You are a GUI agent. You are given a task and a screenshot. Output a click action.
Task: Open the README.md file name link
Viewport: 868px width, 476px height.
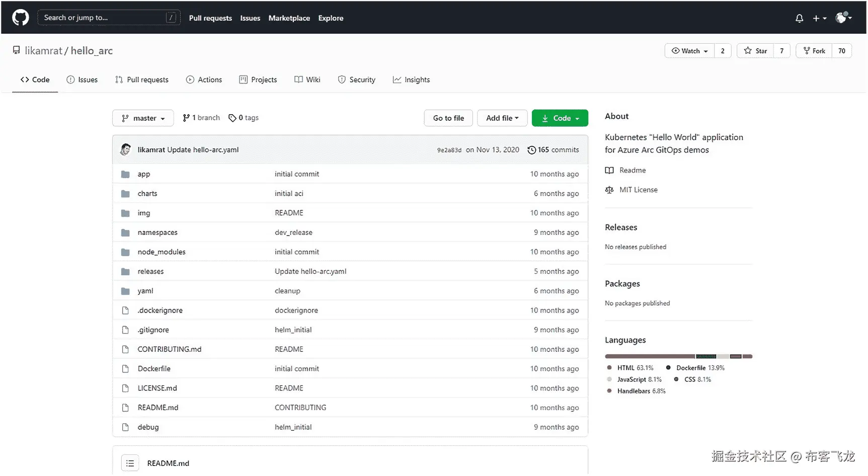point(158,408)
